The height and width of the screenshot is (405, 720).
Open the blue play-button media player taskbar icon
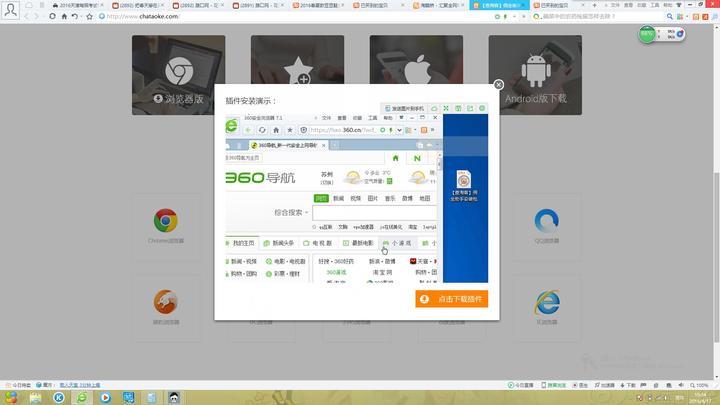click(105, 398)
